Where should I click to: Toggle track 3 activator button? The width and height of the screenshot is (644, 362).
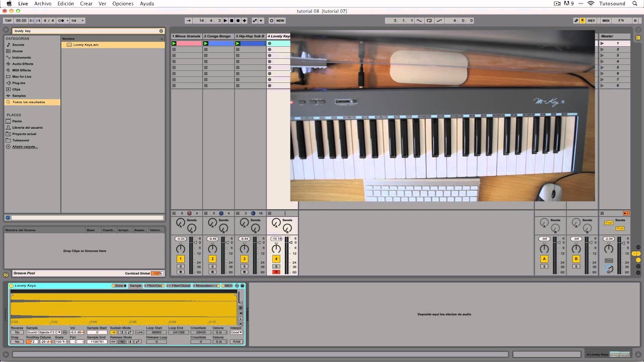pyautogui.click(x=244, y=259)
